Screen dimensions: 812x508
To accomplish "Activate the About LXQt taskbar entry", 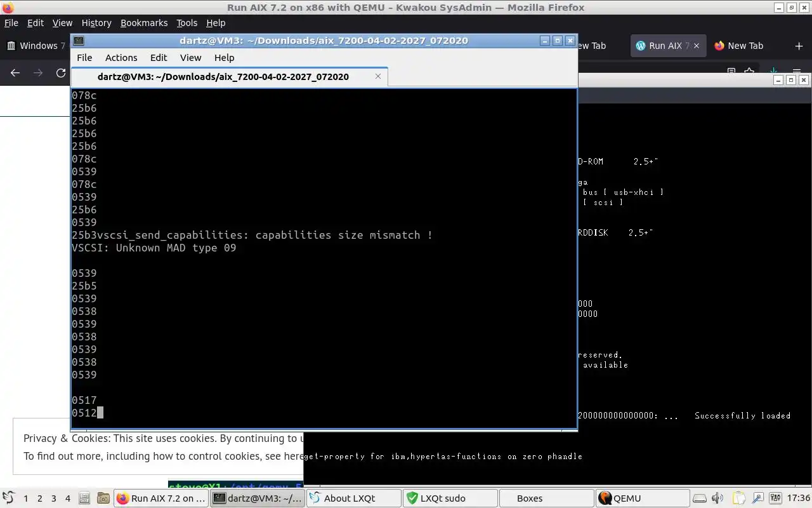I will click(353, 498).
